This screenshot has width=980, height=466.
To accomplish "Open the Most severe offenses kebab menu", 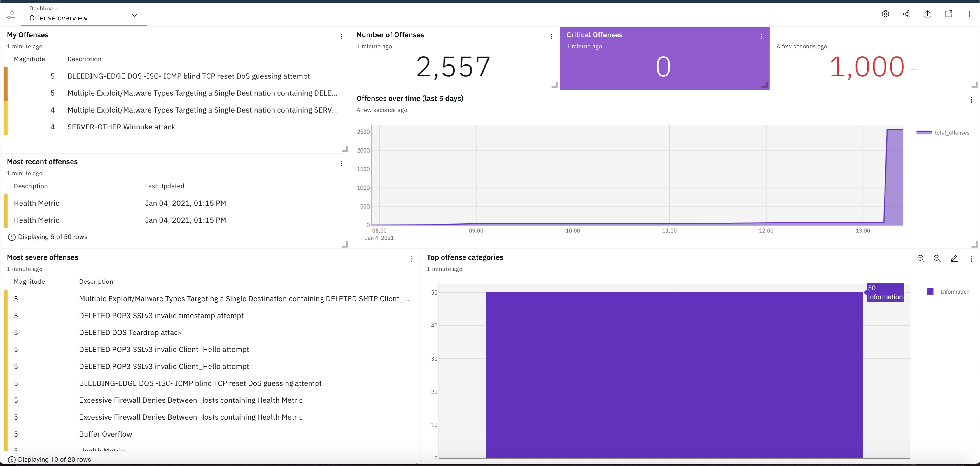I will 412,259.
